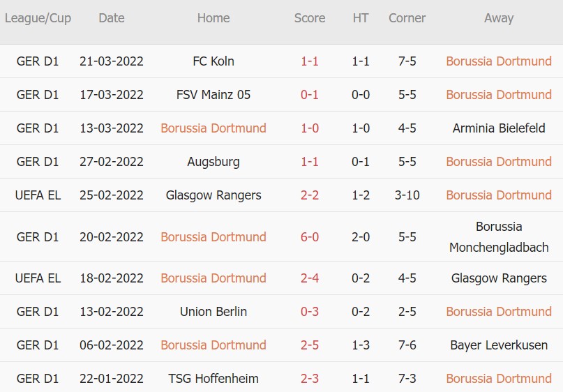
Task: Open the TSG Hoffenheim team link
Action: [213, 379]
